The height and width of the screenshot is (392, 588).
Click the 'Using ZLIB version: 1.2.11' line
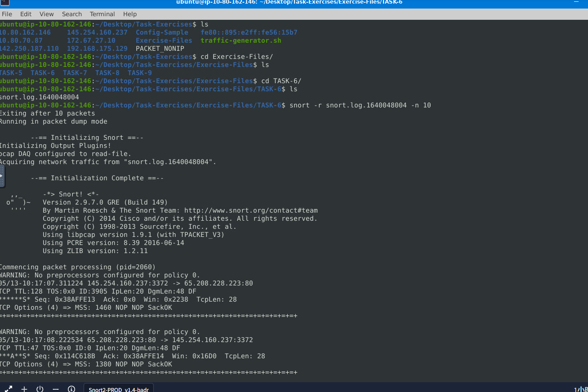[x=95, y=251]
